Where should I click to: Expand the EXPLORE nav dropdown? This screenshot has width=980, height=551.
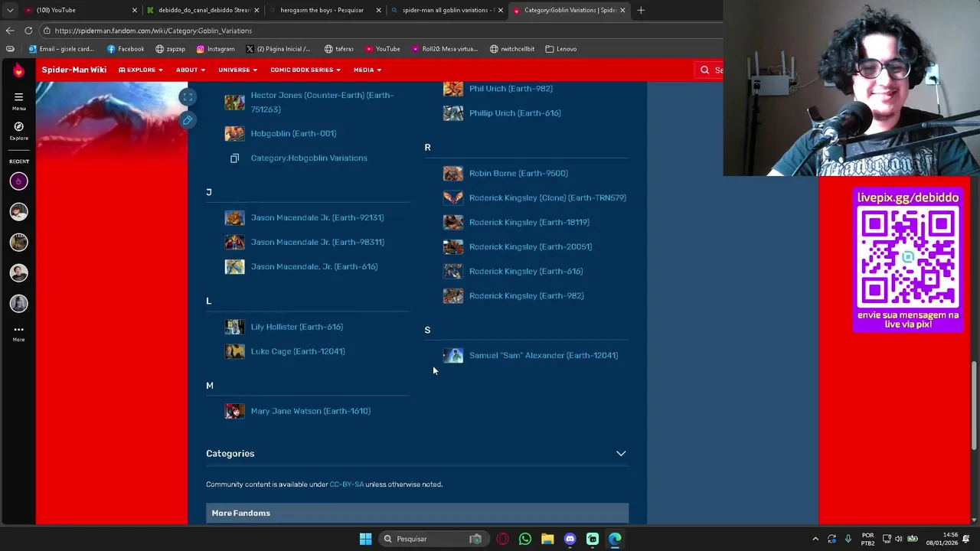[x=141, y=70]
